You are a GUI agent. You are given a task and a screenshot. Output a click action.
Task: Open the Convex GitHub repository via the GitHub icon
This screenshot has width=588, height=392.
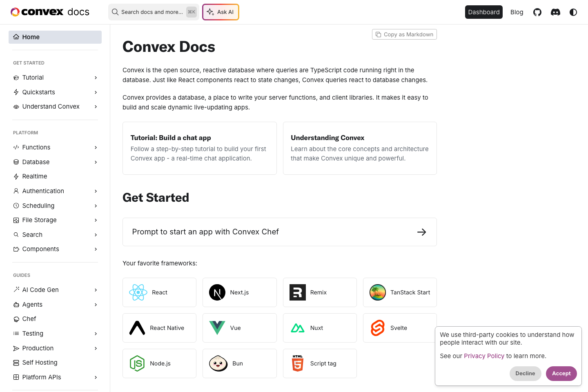coord(537,12)
